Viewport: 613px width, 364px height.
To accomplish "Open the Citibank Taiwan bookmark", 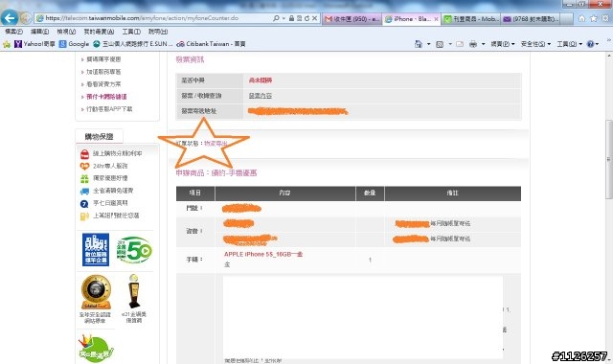I will pyautogui.click(x=211, y=44).
